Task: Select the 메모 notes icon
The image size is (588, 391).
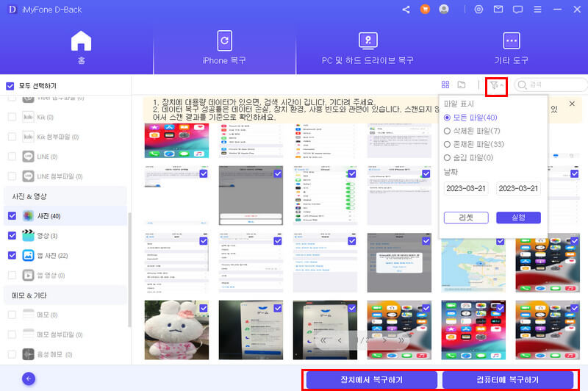Action: point(28,315)
